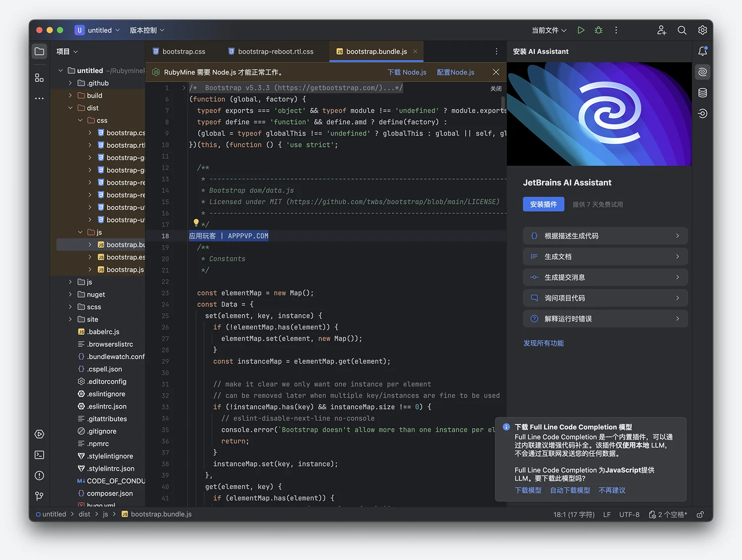Select composer.json in the project tree
742x560 pixels.
click(105, 493)
